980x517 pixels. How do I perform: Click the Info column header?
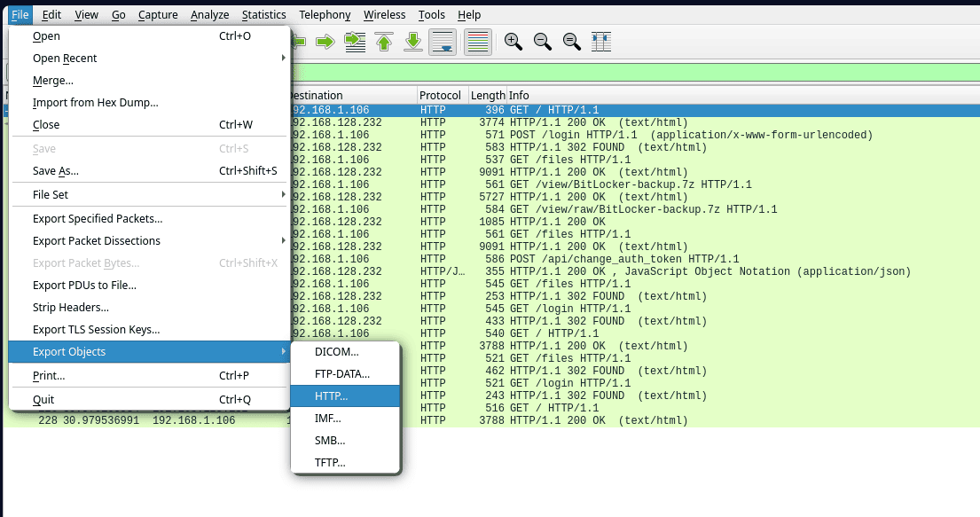tap(520, 96)
